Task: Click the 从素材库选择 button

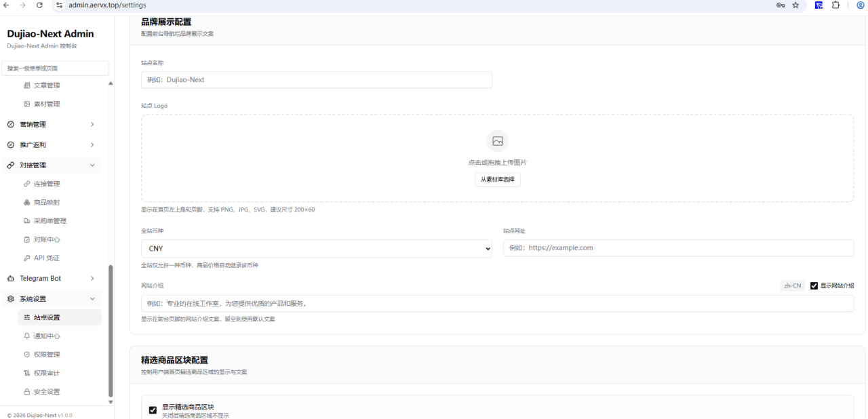Action: 497,180
